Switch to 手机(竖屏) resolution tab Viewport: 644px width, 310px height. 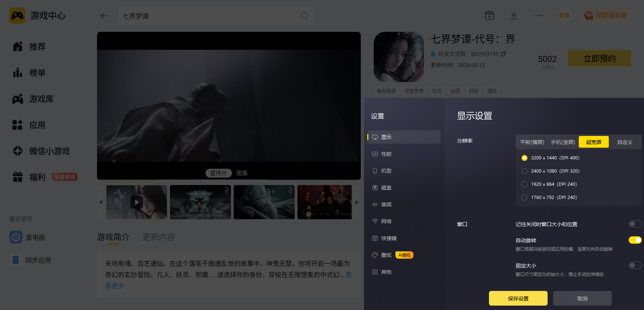[x=563, y=142]
